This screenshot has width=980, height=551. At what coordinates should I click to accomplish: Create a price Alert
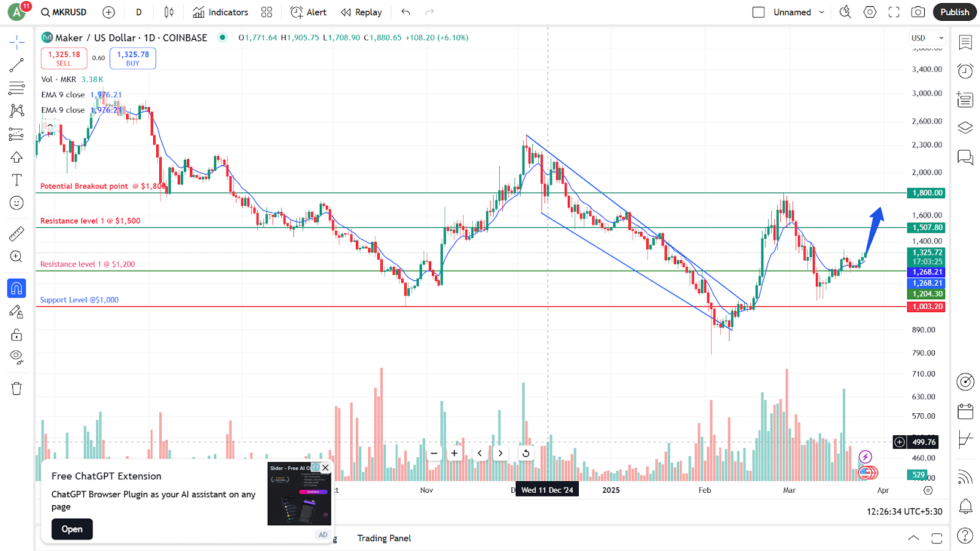point(308,12)
